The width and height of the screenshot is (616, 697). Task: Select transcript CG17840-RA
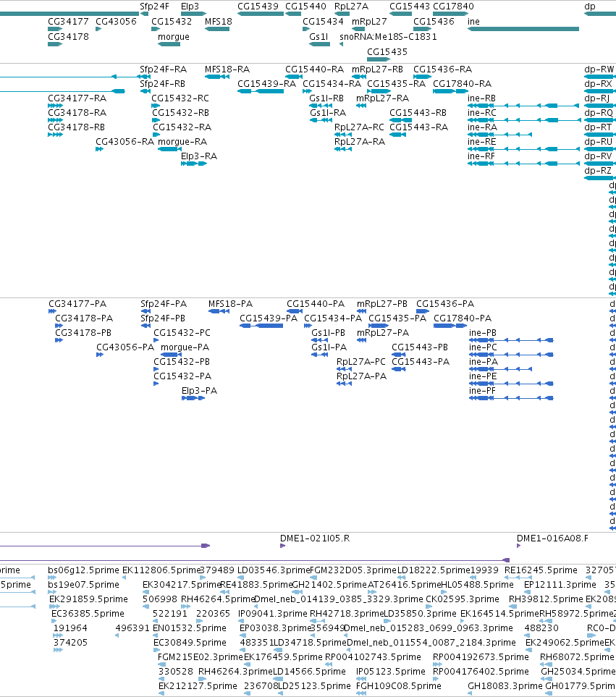pyautogui.click(x=463, y=83)
